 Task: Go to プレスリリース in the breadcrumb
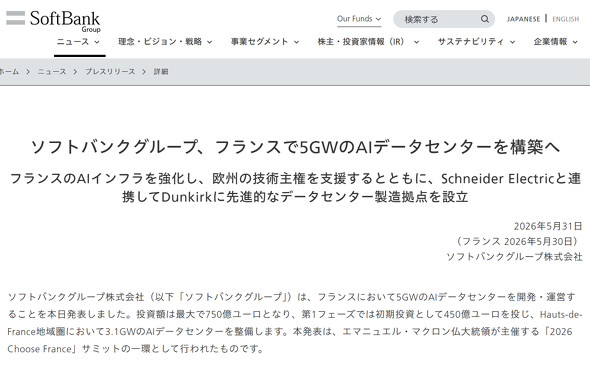coord(110,71)
